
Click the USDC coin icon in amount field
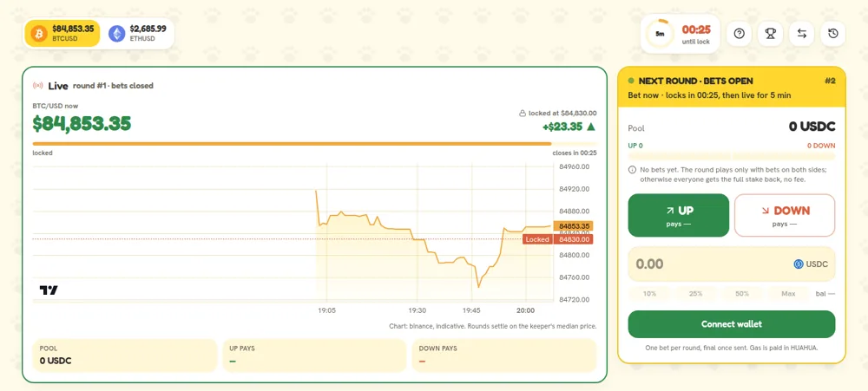pos(799,264)
